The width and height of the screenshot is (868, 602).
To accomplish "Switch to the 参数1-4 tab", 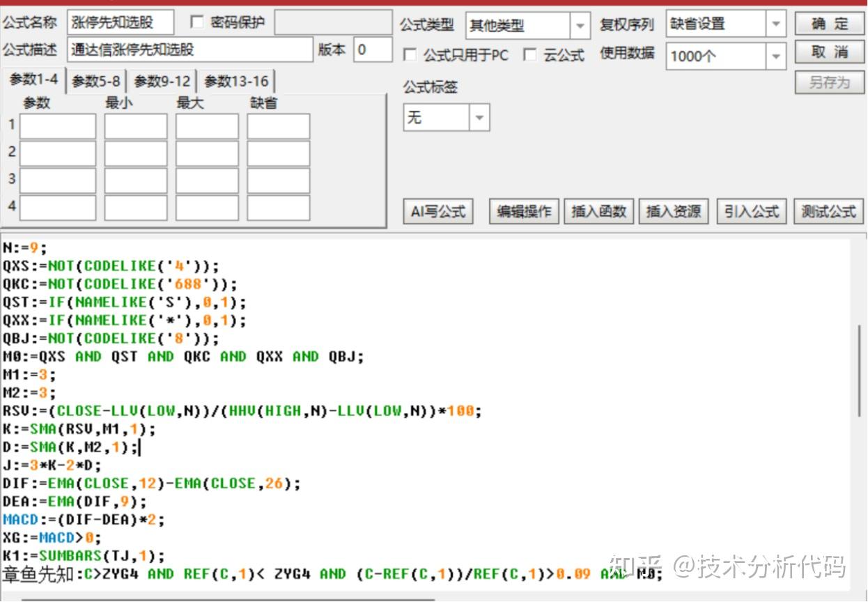I will point(33,79).
